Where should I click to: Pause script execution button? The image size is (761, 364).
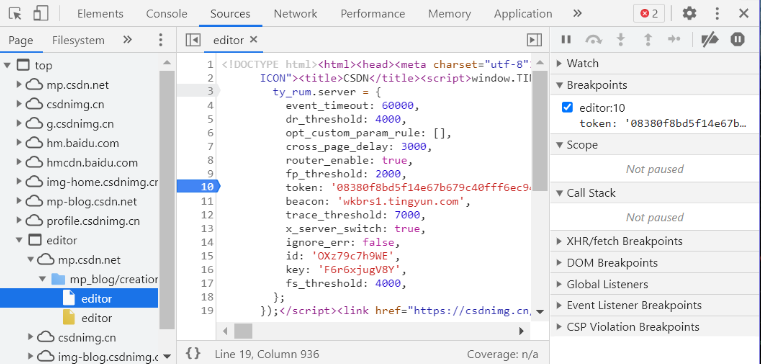[x=565, y=39]
